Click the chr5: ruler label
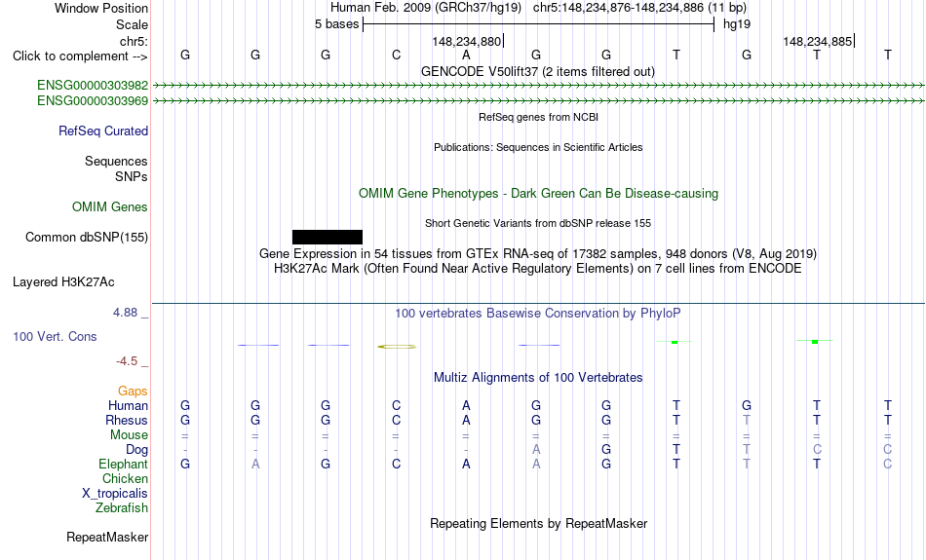926x560 pixels. (135, 41)
